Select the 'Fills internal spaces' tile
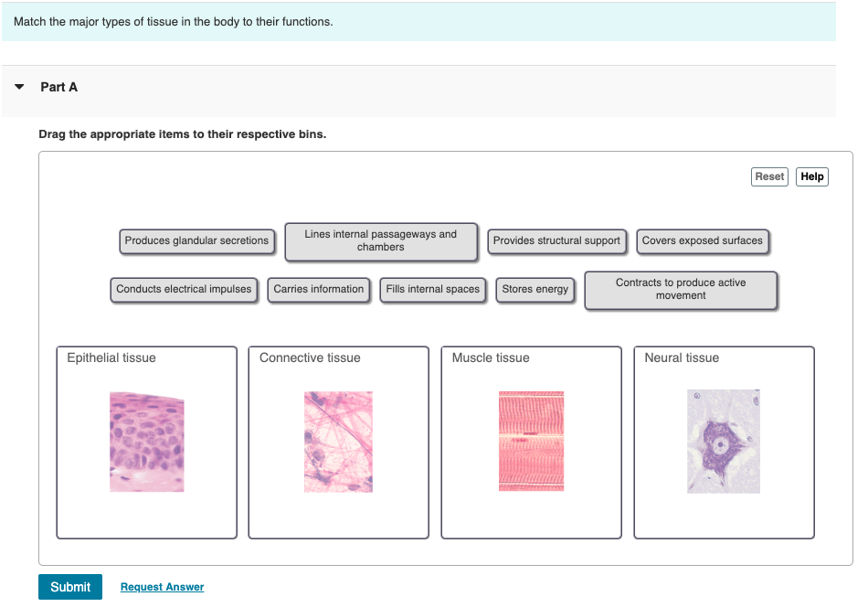 click(432, 289)
